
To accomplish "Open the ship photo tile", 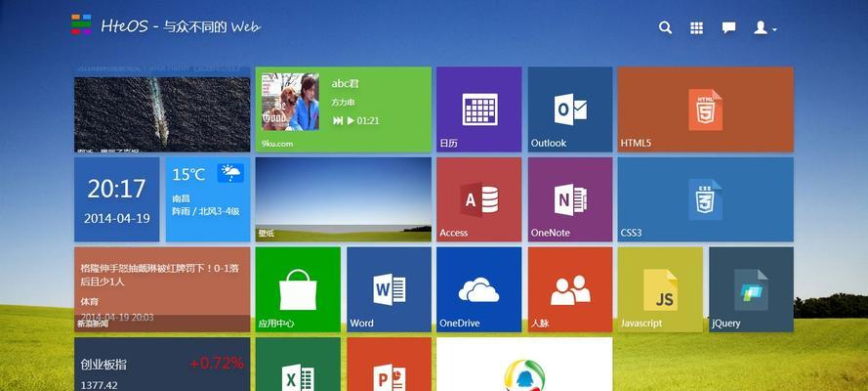I will [162, 114].
